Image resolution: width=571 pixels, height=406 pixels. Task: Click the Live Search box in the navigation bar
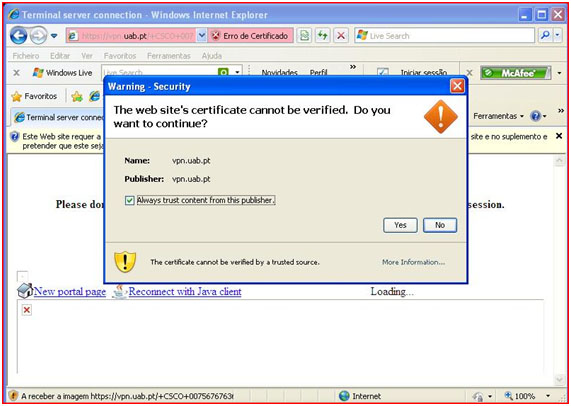[445, 36]
